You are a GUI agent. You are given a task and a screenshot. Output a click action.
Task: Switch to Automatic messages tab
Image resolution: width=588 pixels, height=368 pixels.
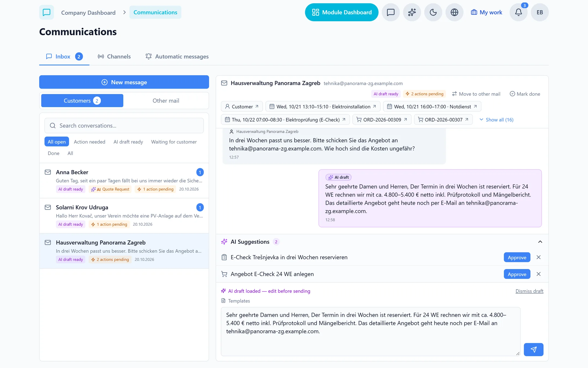click(x=177, y=56)
